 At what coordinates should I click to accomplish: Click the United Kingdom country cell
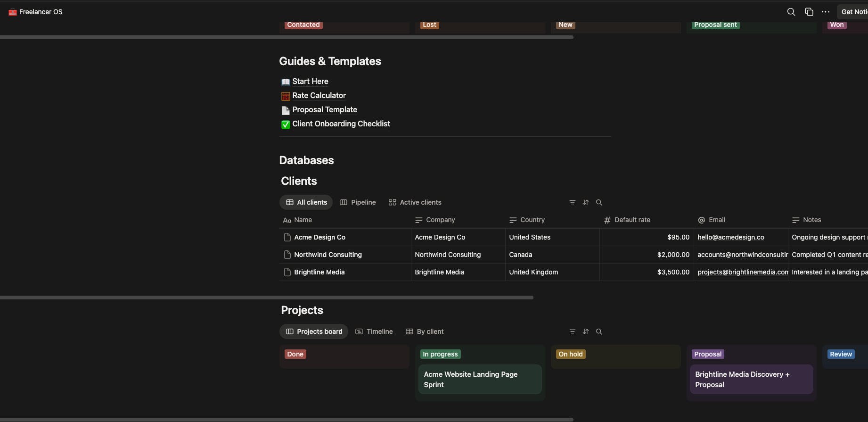552,272
